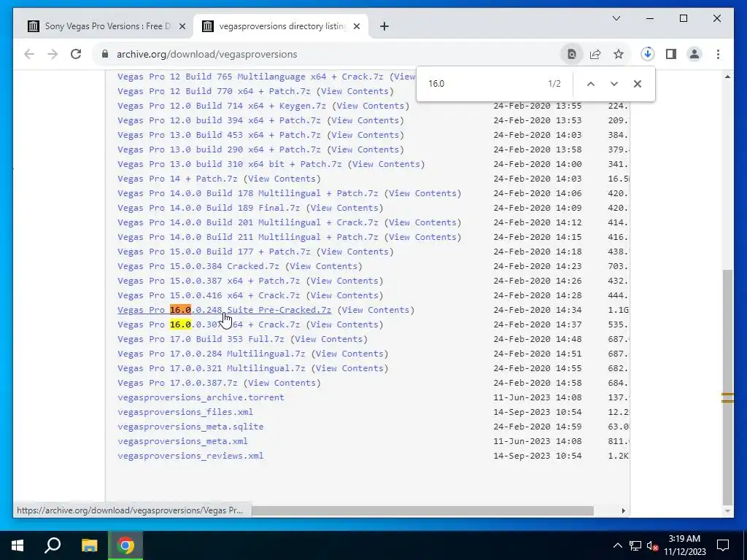The image size is (747, 560).
Task: Click Vegas Pro 13.0 build 310 x64 bit + Patch.7z
Action: 230,164
